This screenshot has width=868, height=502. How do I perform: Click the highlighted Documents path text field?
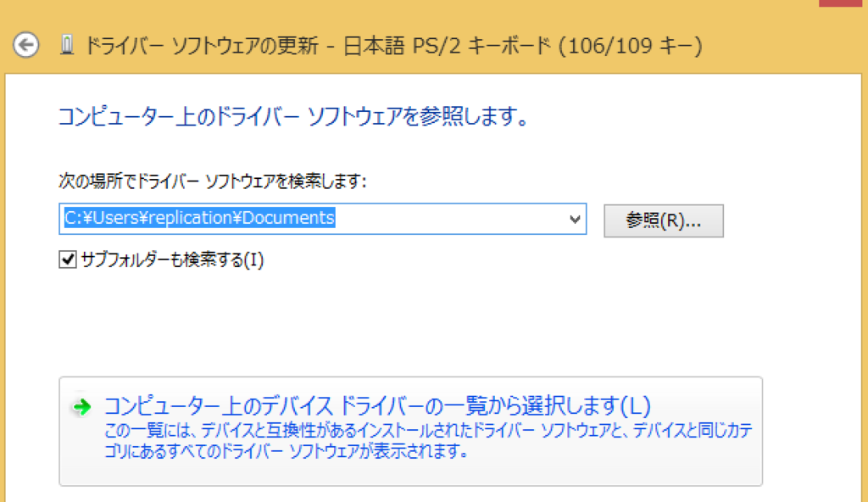[x=212, y=219]
